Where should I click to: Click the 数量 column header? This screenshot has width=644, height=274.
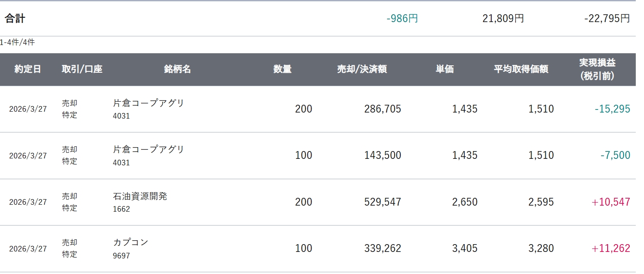click(282, 69)
